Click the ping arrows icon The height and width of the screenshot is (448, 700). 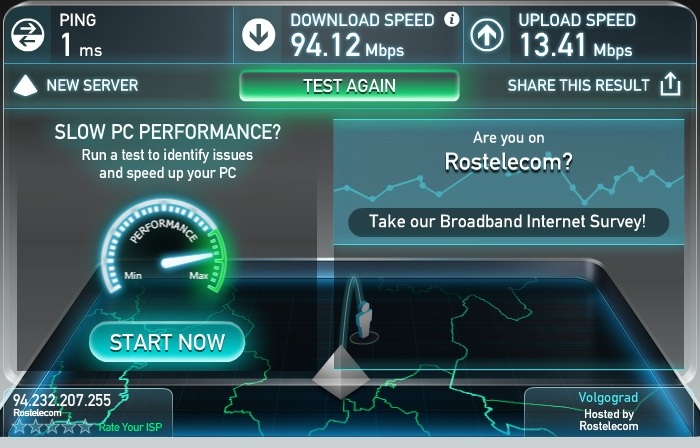click(28, 35)
